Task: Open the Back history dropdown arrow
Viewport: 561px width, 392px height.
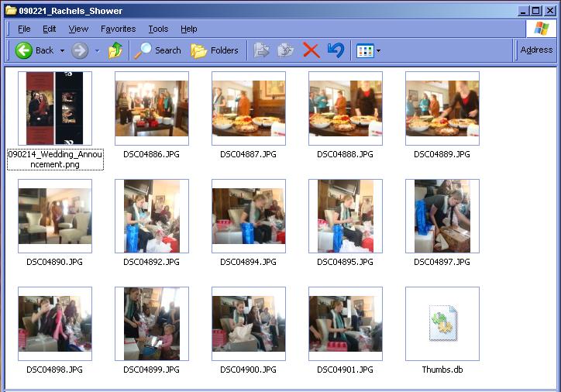Action: (x=62, y=51)
